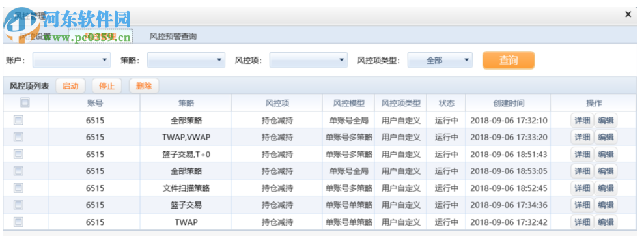The width and height of the screenshot is (644, 236).
Task: Click the timestamp 2018-09-06 17:33:20
Action: point(509,138)
